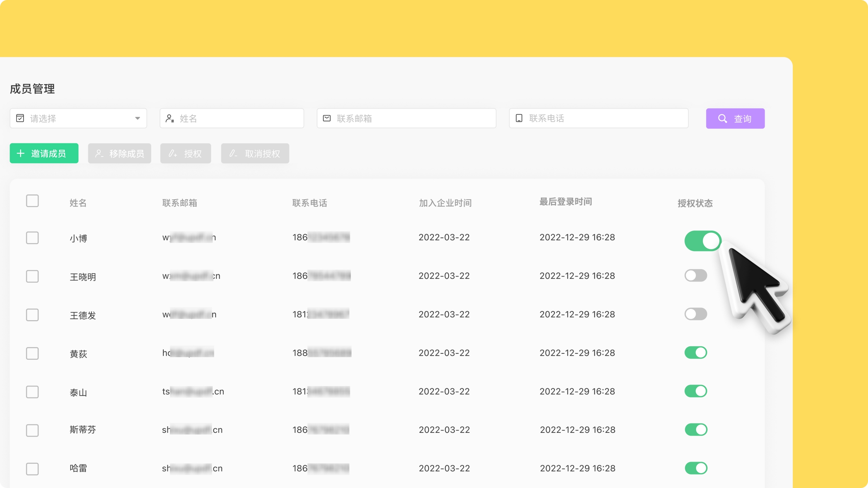This screenshot has height=488, width=868.
Task: Click the 最后登录时间 column header
Action: click(566, 202)
